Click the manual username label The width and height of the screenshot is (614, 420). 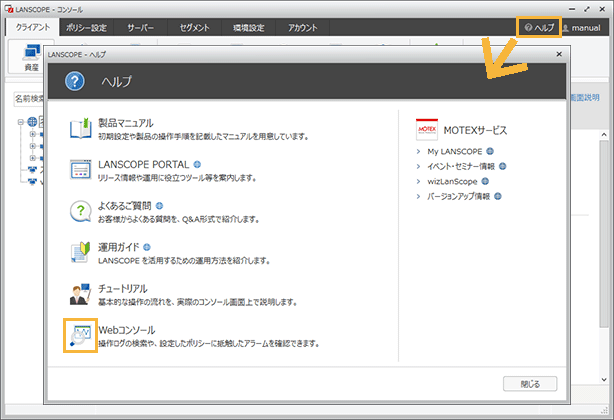pos(586,28)
